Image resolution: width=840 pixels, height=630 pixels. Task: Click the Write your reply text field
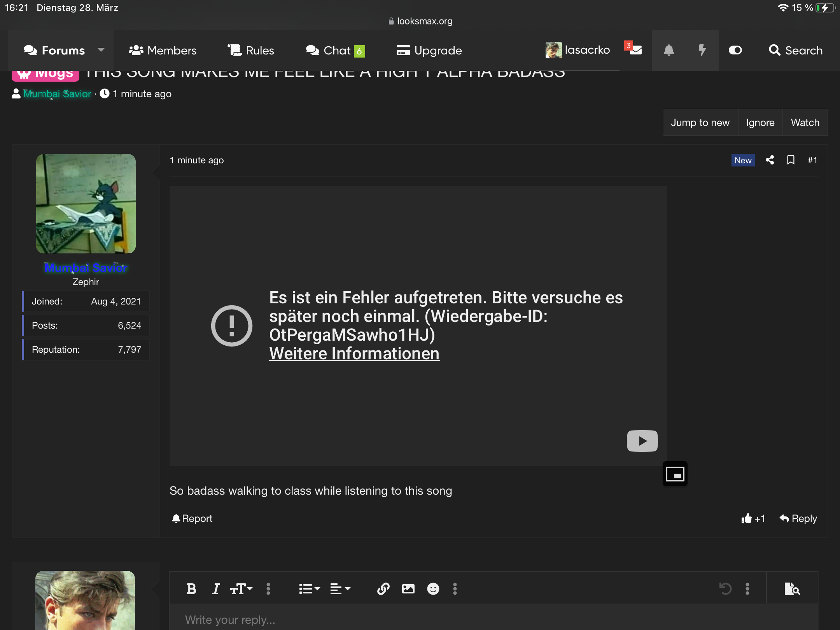(494, 618)
